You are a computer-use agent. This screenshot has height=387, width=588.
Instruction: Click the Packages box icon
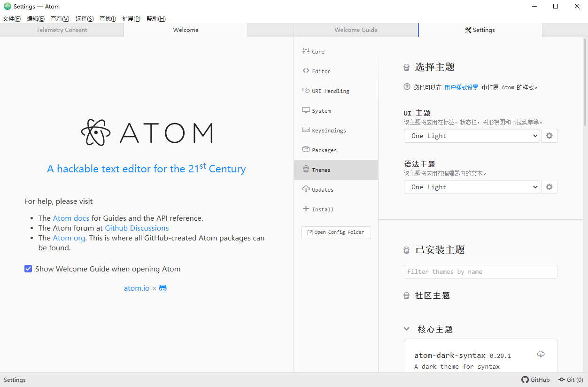pos(306,150)
